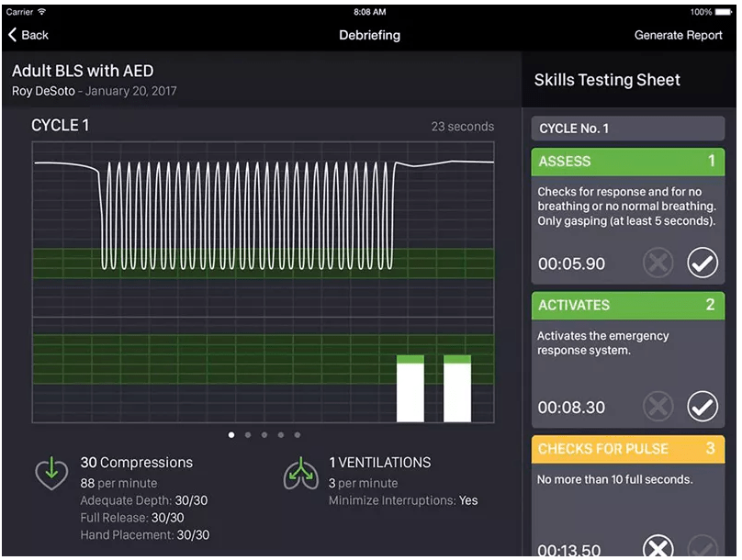742x560 pixels.
Task: Tap the compression waveform in the graph
Action: point(246,216)
